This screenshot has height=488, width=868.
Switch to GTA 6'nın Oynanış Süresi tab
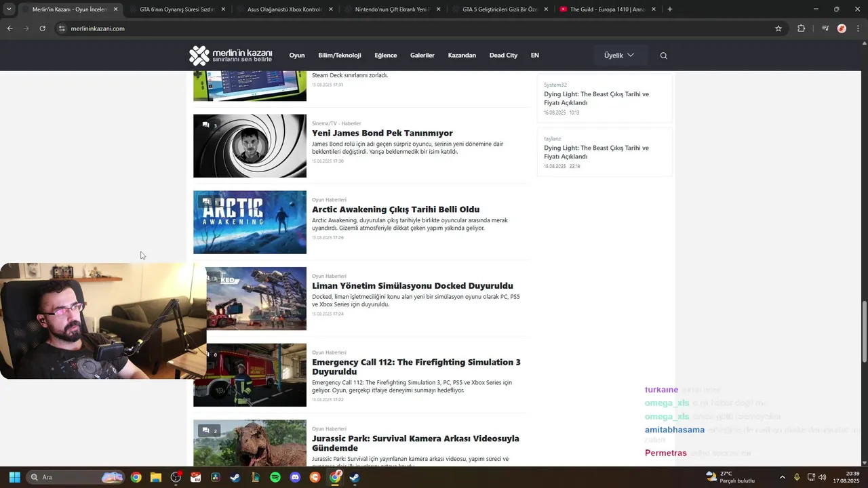pos(176,9)
